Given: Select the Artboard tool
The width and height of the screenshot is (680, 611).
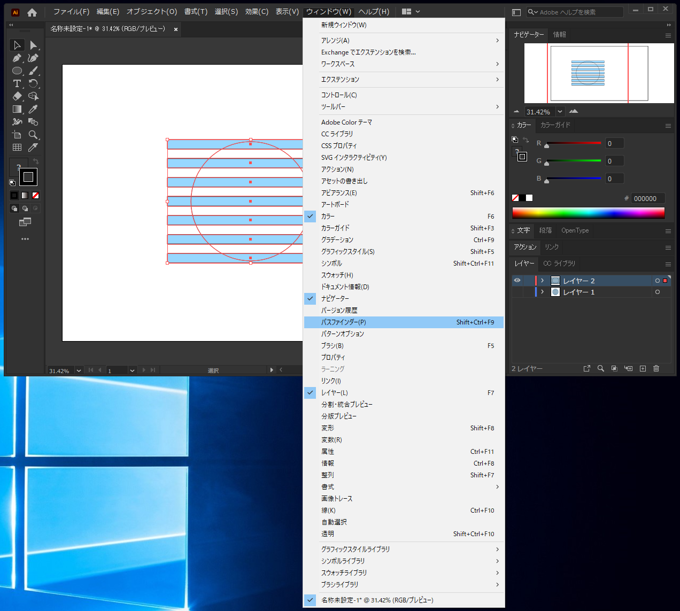Looking at the screenshot, I should pos(17,134).
